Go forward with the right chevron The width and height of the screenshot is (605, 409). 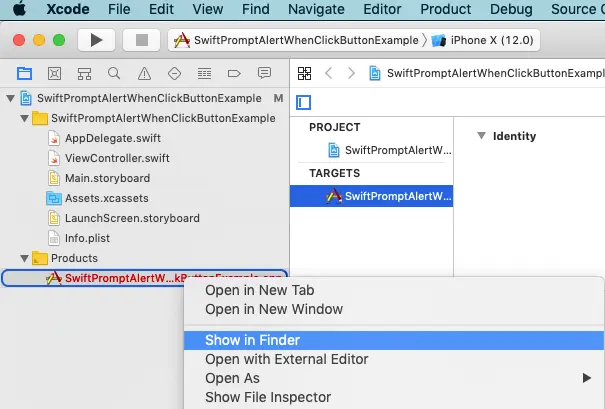pyautogui.click(x=351, y=73)
